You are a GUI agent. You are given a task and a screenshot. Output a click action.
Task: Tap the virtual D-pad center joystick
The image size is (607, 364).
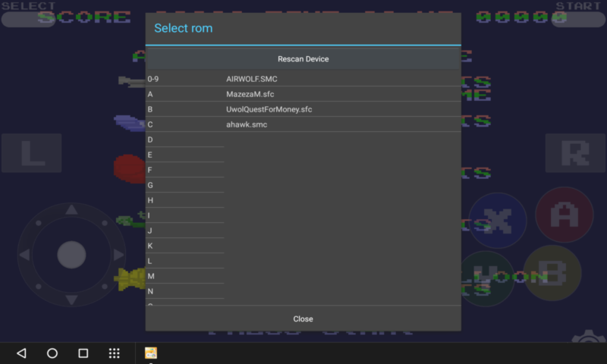(x=71, y=255)
